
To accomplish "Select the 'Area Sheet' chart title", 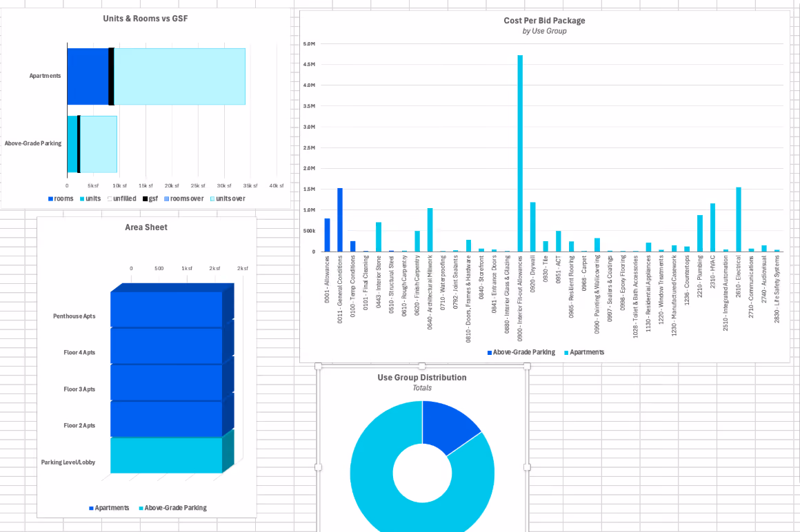I will point(146,227).
